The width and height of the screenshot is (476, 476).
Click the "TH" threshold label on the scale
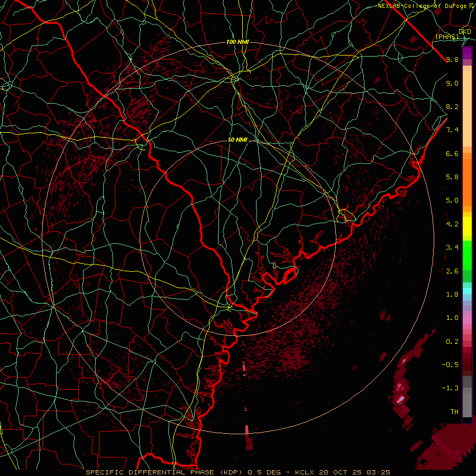(x=454, y=412)
